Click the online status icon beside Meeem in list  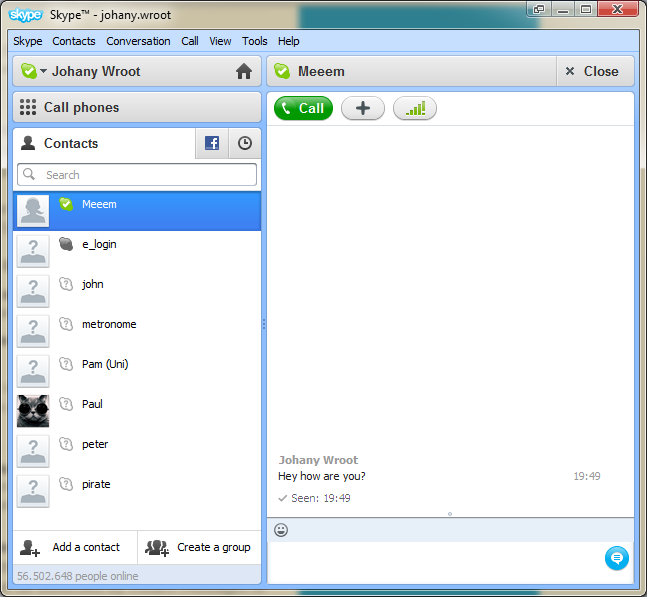(66, 204)
